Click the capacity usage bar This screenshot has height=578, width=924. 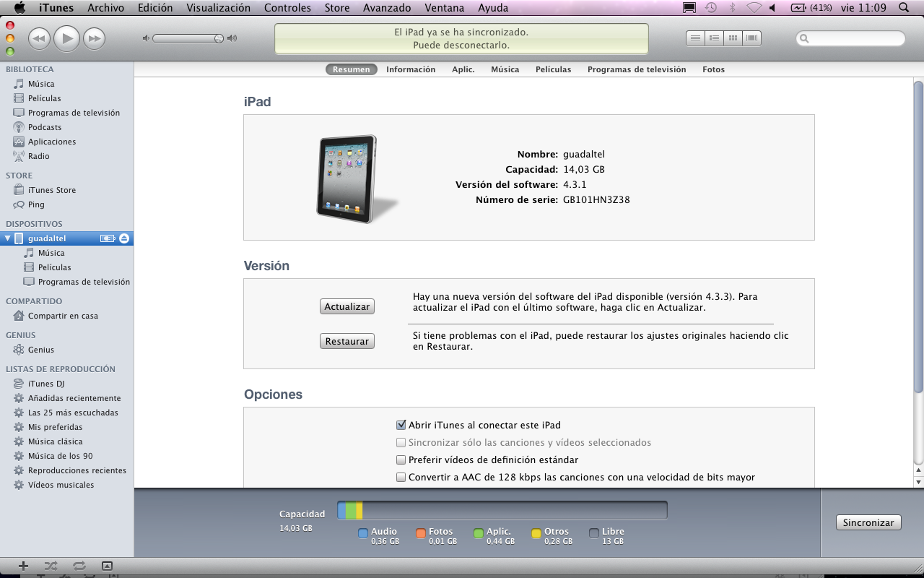tap(502, 511)
